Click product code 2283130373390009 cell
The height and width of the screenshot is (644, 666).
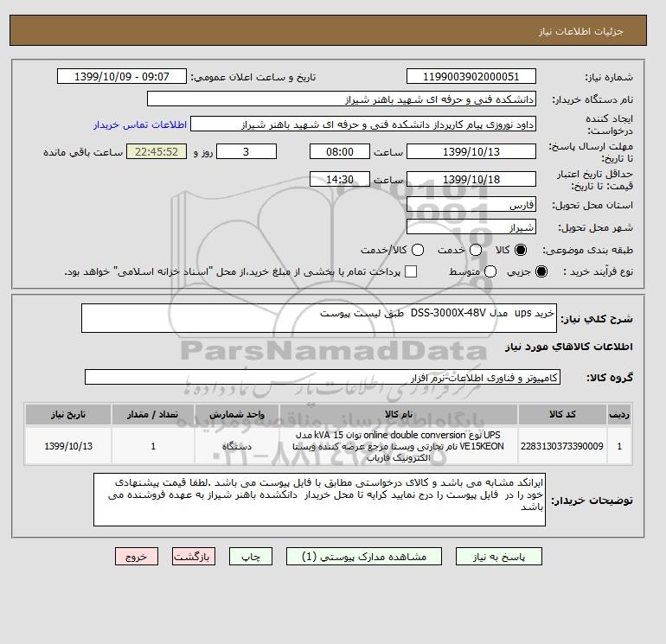pyautogui.click(x=562, y=446)
